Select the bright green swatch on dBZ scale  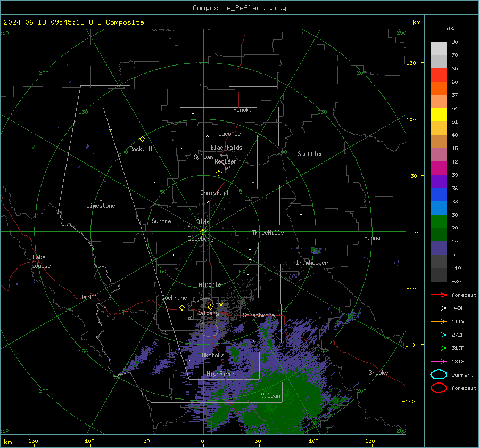coord(439,221)
